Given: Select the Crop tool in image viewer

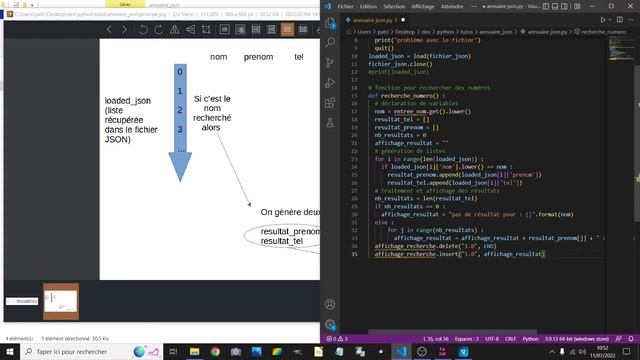Looking at the screenshot, I should [206, 29].
